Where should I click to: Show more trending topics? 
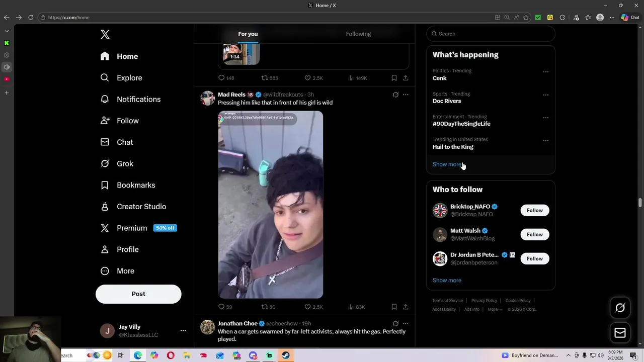coord(447,164)
